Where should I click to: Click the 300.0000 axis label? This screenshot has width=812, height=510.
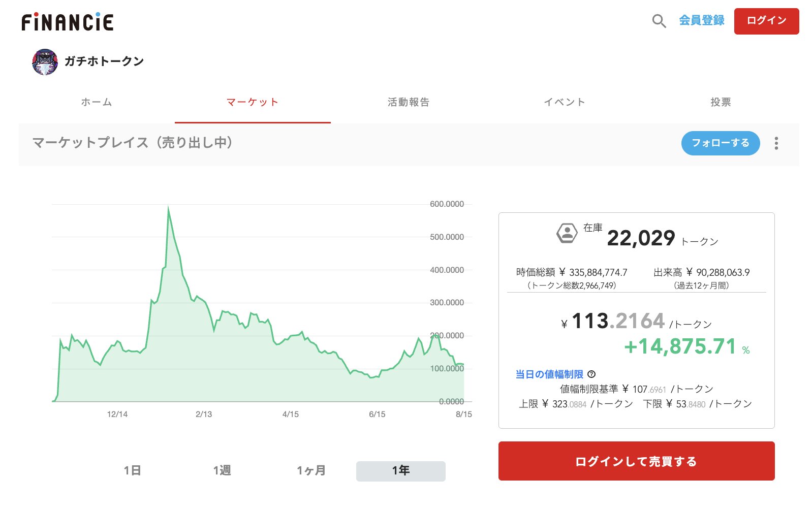click(447, 303)
